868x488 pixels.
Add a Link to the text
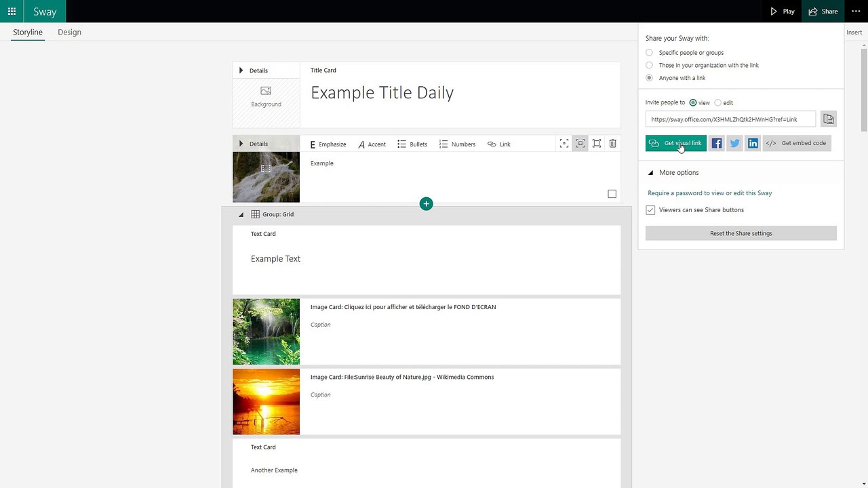coord(499,144)
